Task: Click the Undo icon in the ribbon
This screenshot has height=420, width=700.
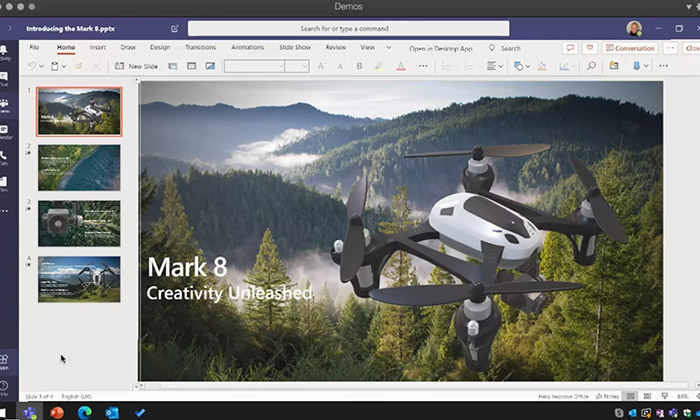Action: point(32,66)
